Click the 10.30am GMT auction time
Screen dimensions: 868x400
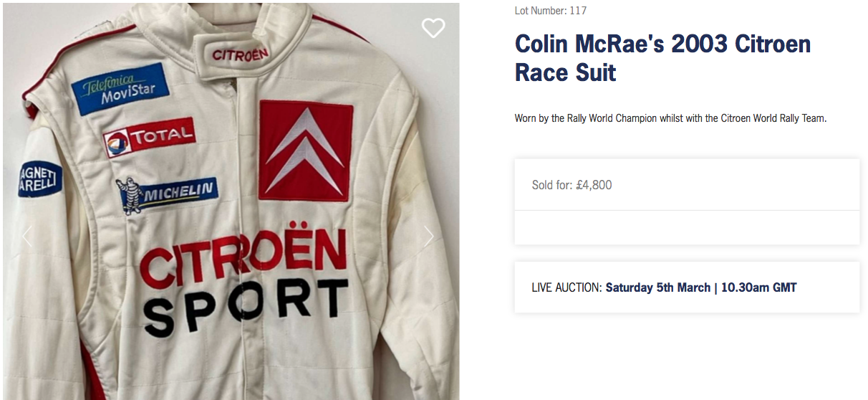[x=758, y=287]
